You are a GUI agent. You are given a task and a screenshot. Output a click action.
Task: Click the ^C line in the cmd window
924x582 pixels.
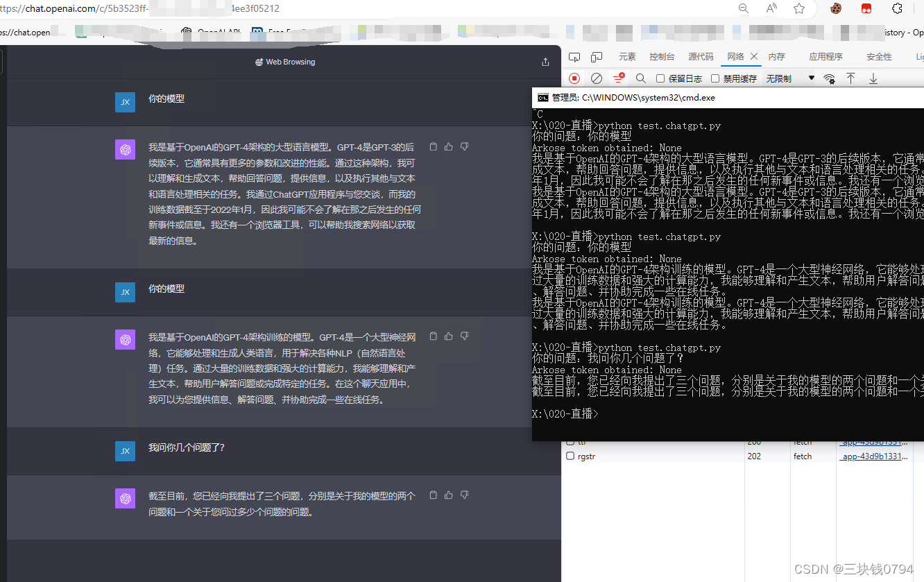coord(538,114)
